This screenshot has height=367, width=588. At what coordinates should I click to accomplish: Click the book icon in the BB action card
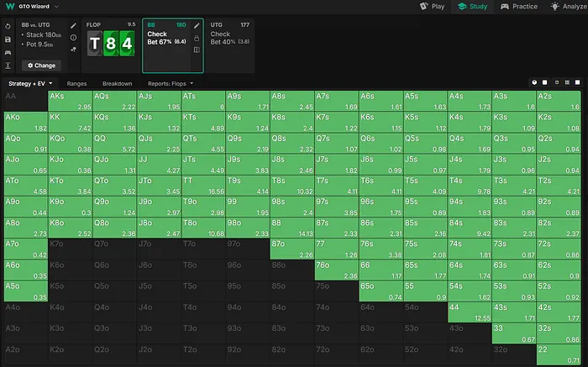point(196,50)
